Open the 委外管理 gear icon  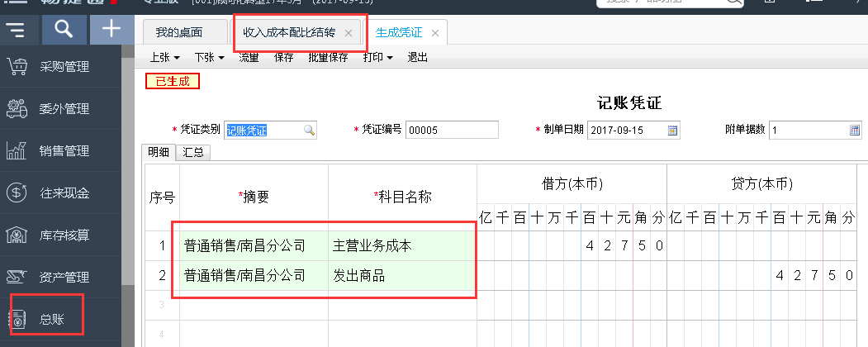[17, 109]
